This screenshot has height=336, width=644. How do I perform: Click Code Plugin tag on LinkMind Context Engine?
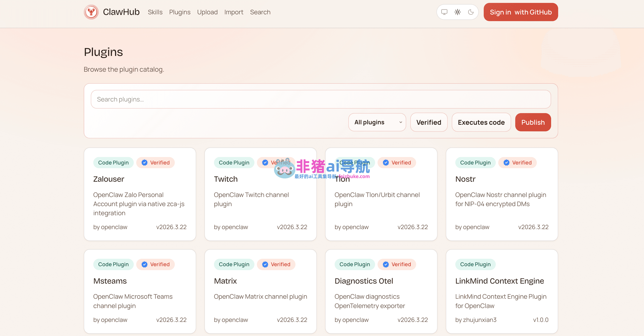[475, 264]
